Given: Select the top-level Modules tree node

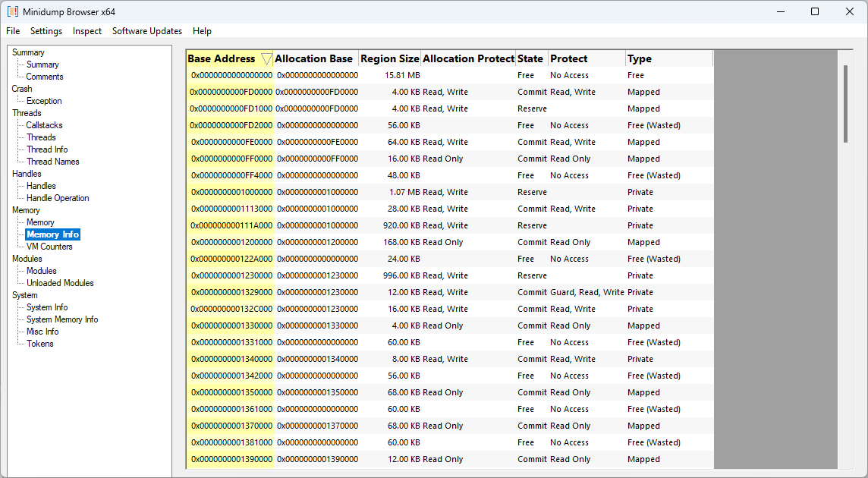Looking at the screenshot, I should tap(27, 259).
